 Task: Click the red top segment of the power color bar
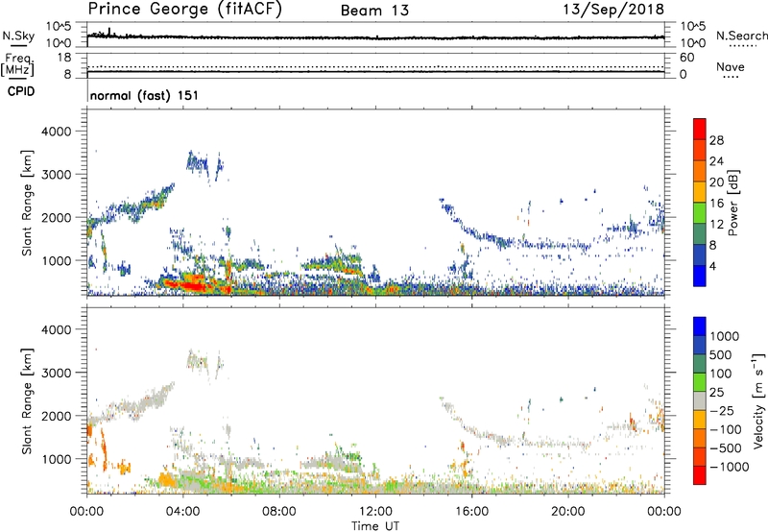(x=700, y=130)
